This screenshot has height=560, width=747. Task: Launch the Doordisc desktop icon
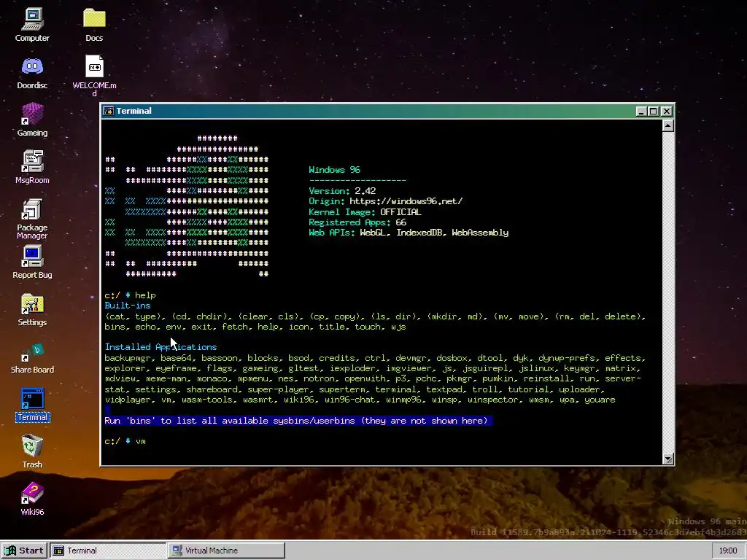(x=32, y=72)
